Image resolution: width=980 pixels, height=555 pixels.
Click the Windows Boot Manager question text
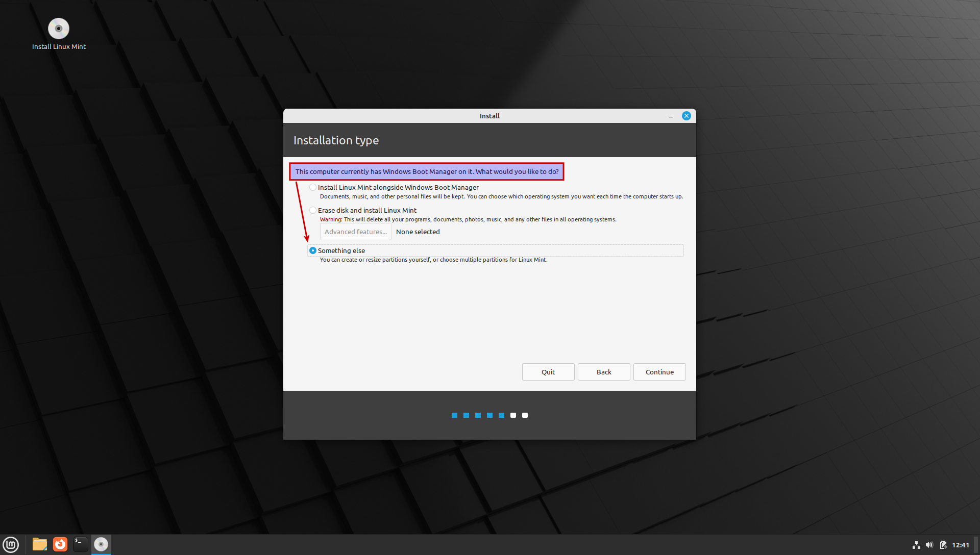[427, 171]
